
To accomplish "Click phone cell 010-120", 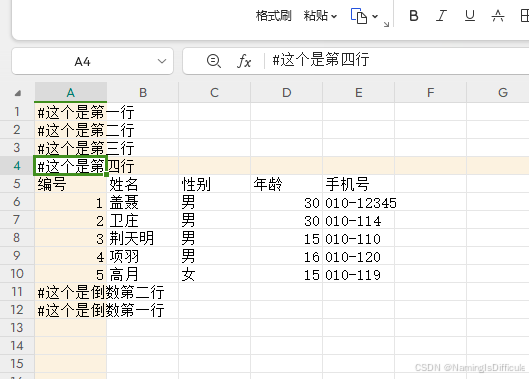I will pos(359,256).
